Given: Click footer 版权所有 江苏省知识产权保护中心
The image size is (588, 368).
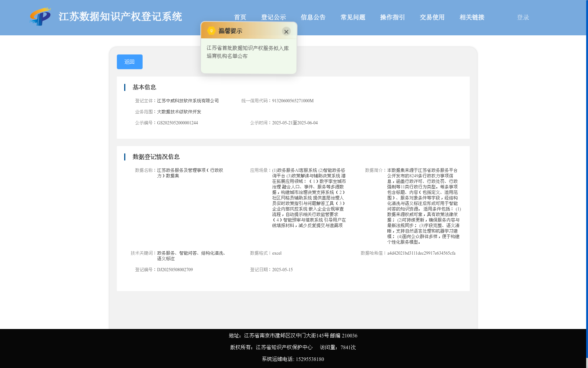Looking at the screenshot, I should coord(271,347).
